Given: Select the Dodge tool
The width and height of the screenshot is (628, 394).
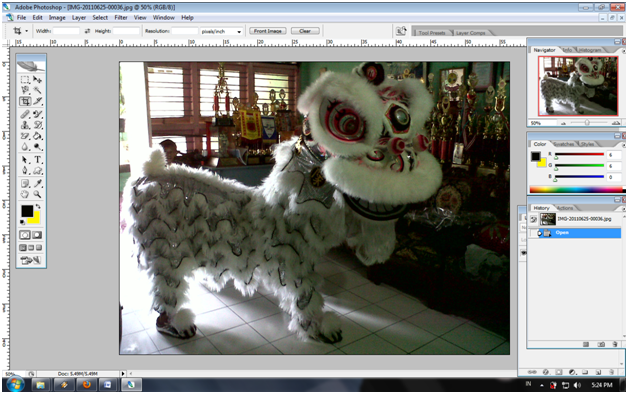Looking at the screenshot, I should (x=37, y=147).
